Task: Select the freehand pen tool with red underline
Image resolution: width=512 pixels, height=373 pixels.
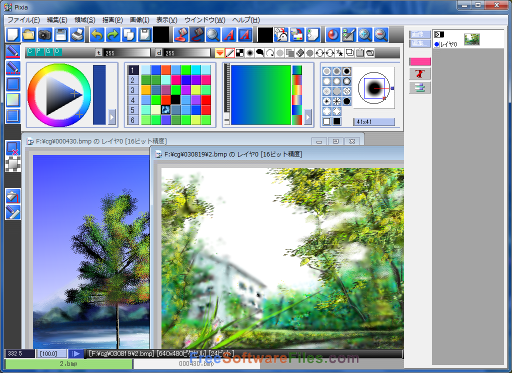Action: (13, 52)
